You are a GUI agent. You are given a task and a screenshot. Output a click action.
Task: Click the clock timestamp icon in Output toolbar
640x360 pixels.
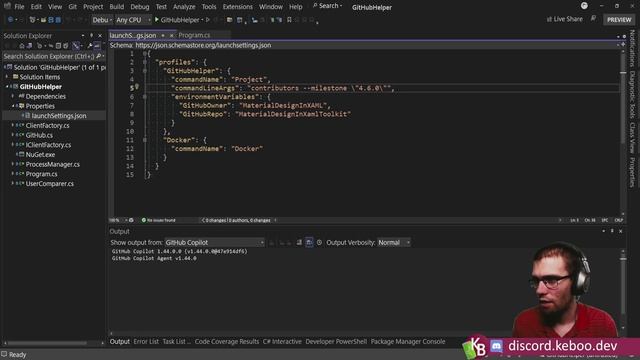tap(319, 242)
